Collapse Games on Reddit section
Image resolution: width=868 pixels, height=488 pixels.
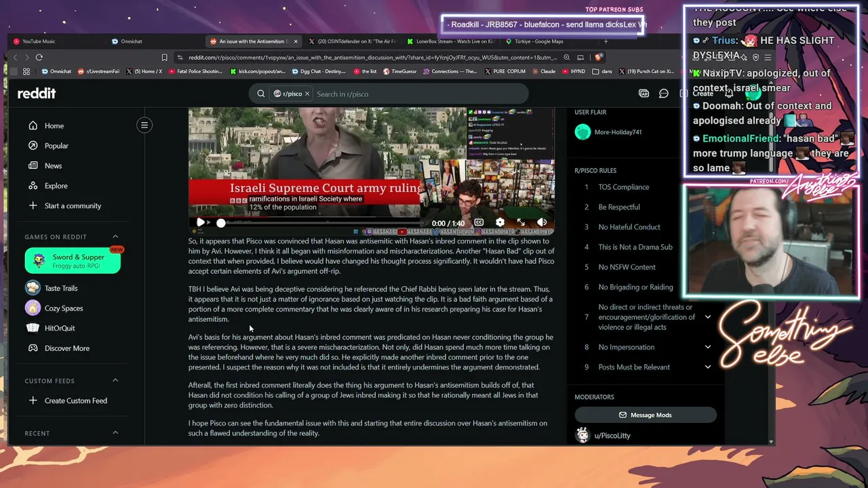(x=115, y=237)
